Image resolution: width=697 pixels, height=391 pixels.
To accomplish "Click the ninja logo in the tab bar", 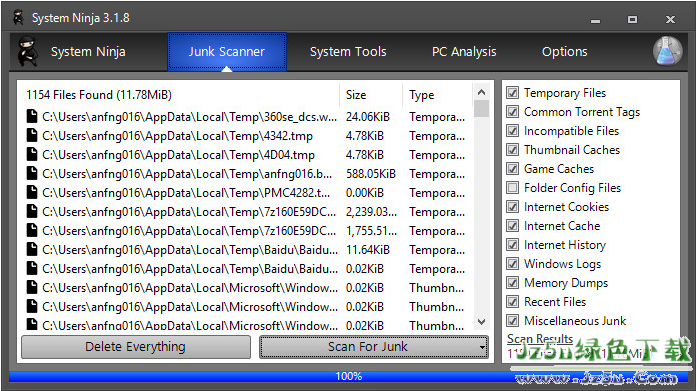I will pyautogui.click(x=28, y=52).
